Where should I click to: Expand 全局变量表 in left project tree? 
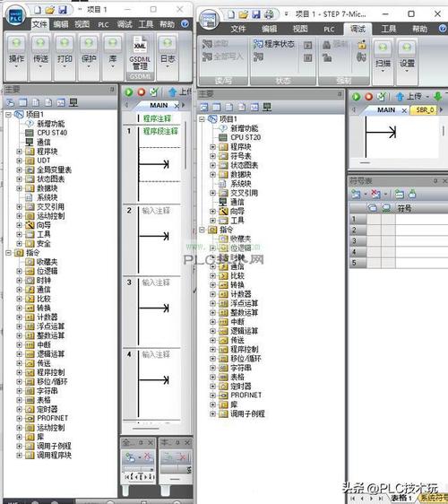[19, 169]
